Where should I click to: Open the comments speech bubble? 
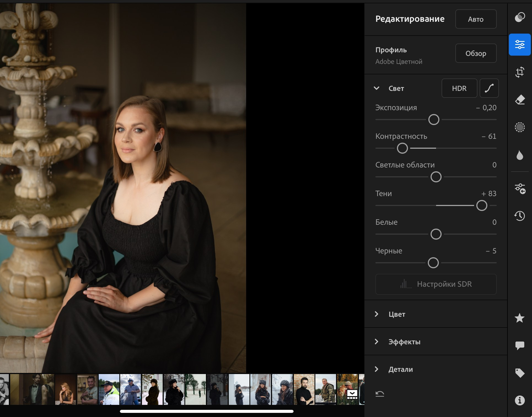pyautogui.click(x=520, y=345)
